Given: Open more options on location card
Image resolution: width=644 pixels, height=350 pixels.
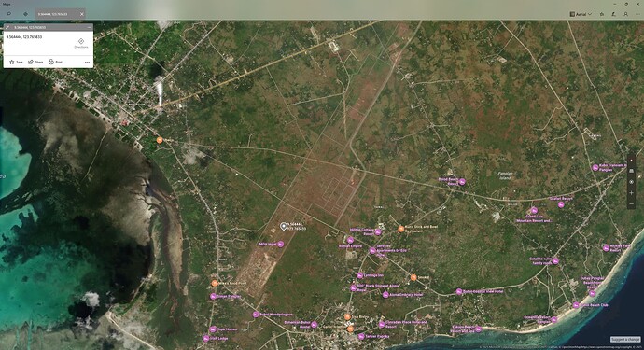Looking at the screenshot, I should coord(87,62).
